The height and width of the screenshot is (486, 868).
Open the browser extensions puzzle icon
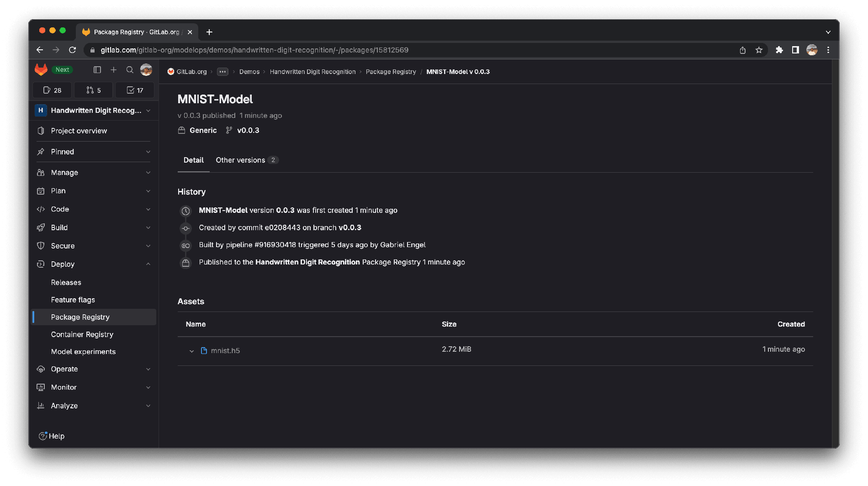779,50
